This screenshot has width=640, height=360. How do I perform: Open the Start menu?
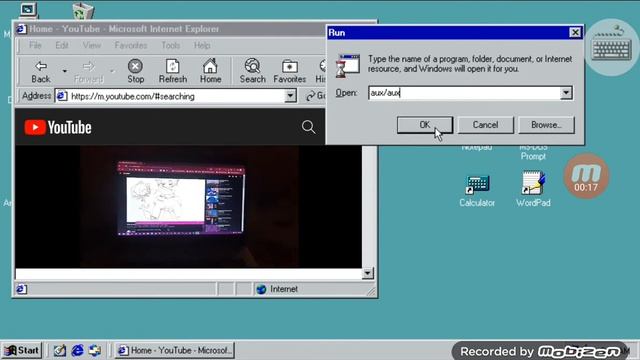pos(22,350)
